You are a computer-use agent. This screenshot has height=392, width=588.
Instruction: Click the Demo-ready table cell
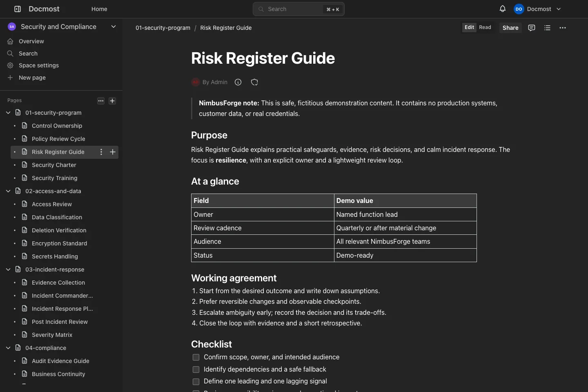coord(405,255)
